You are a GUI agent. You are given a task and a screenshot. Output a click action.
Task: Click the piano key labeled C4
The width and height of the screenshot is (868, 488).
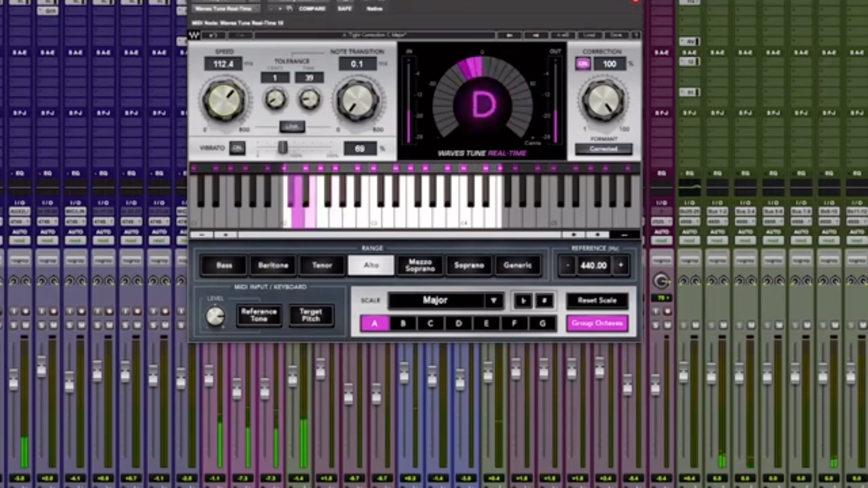coord(464,216)
